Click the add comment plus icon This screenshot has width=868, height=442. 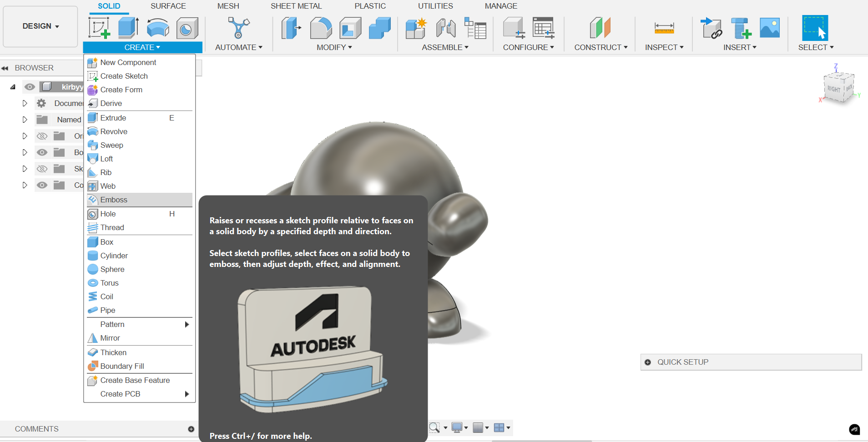191,429
